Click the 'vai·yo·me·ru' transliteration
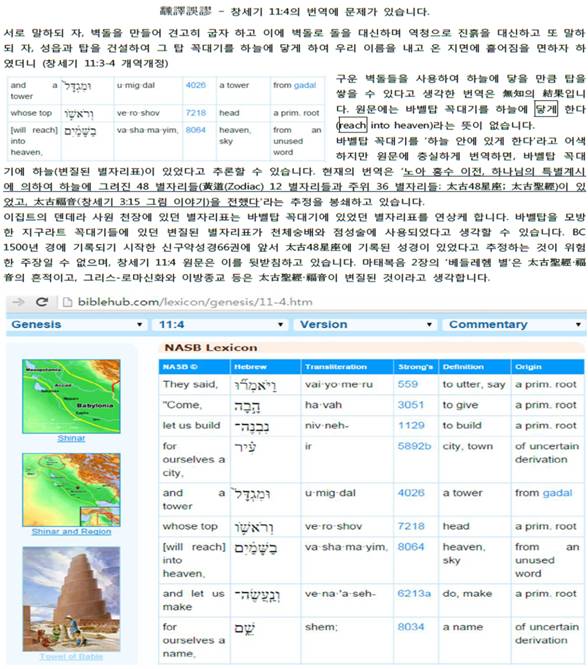588x669 pixels. click(338, 384)
